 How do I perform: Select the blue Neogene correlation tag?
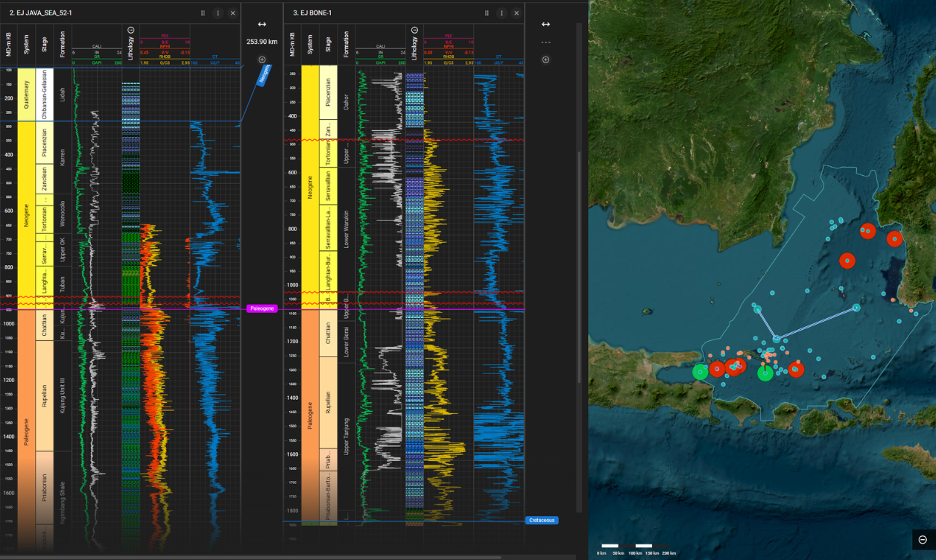[265, 75]
